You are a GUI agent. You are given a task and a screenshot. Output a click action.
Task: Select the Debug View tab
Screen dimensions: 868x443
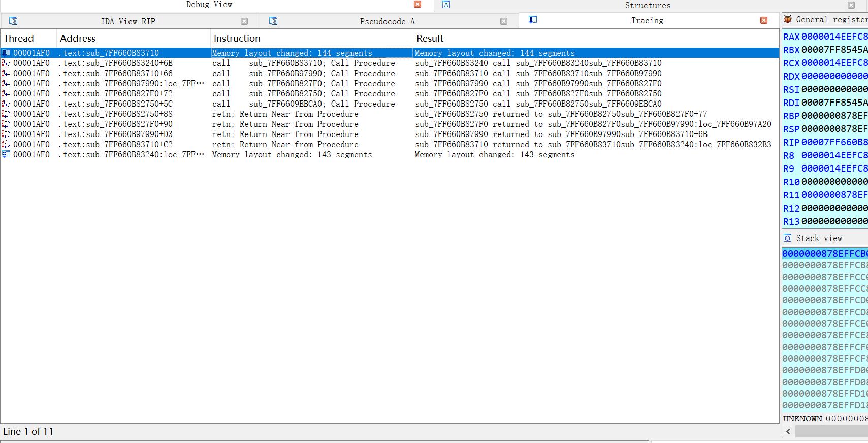tap(209, 5)
